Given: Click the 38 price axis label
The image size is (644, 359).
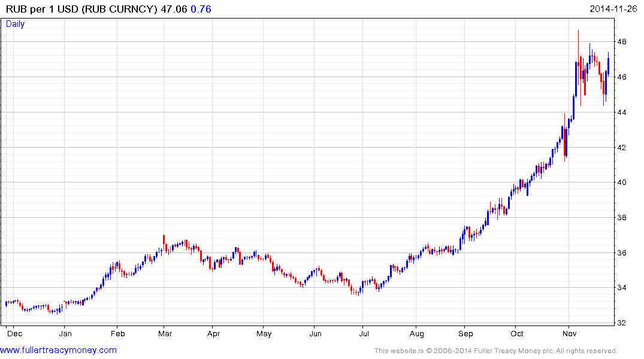Looking at the screenshot, I should tap(621, 217).
